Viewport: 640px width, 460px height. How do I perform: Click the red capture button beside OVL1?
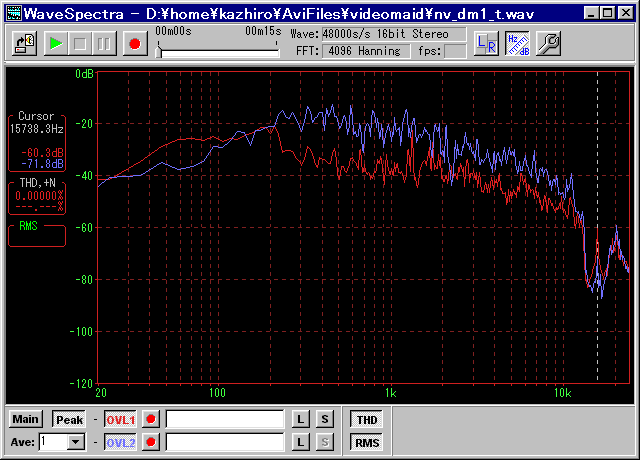coord(151,420)
